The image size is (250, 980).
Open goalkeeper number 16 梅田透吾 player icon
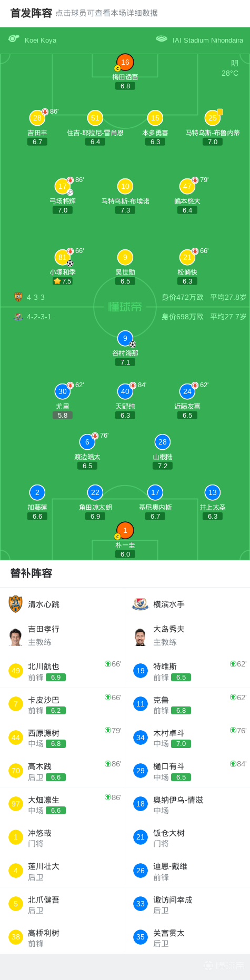[125, 62]
